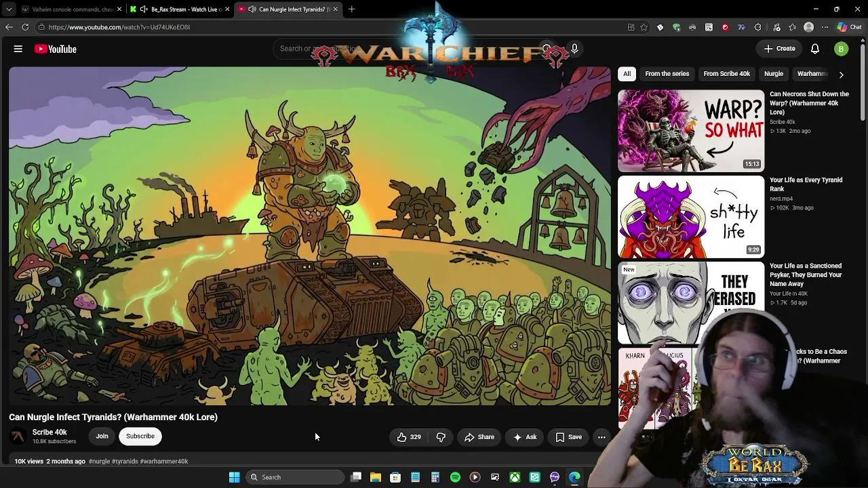Viewport: 868px width, 488px height.
Task: Mute the Nurgle YouTube tab audio
Action: point(252,9)
